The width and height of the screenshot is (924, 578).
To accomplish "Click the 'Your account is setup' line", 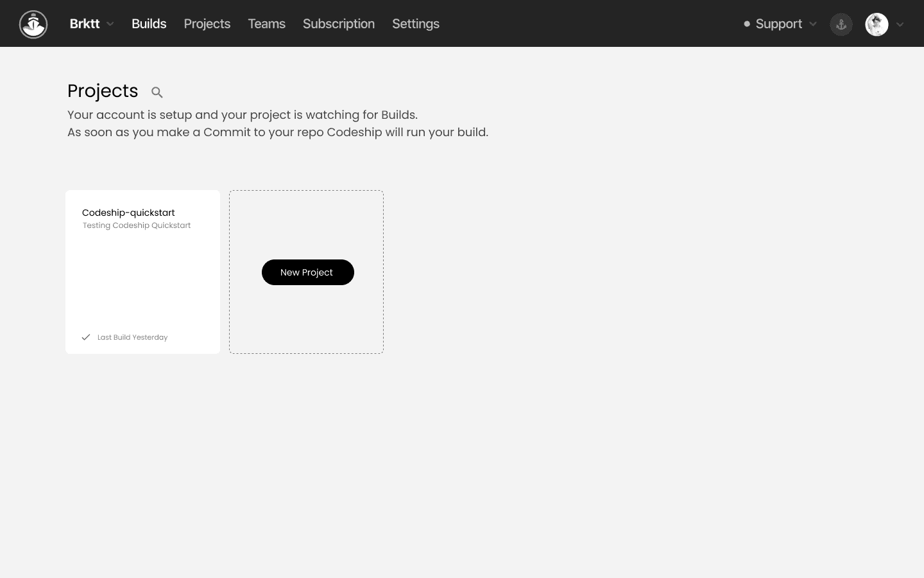I will pos(243,115).
